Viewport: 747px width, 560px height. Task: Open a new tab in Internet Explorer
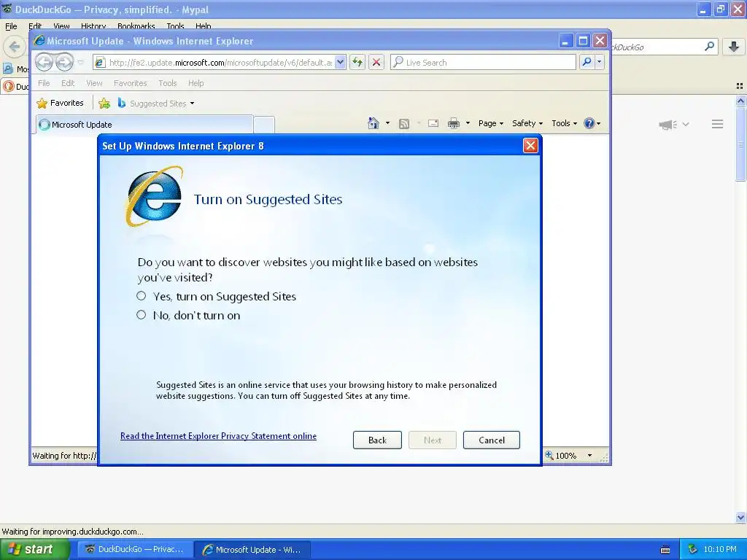264,125
